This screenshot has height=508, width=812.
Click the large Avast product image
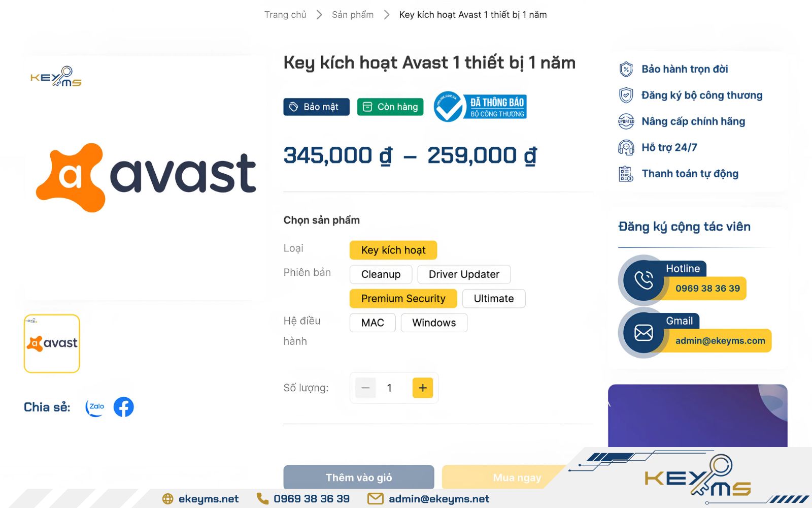[x=146, y=177]
